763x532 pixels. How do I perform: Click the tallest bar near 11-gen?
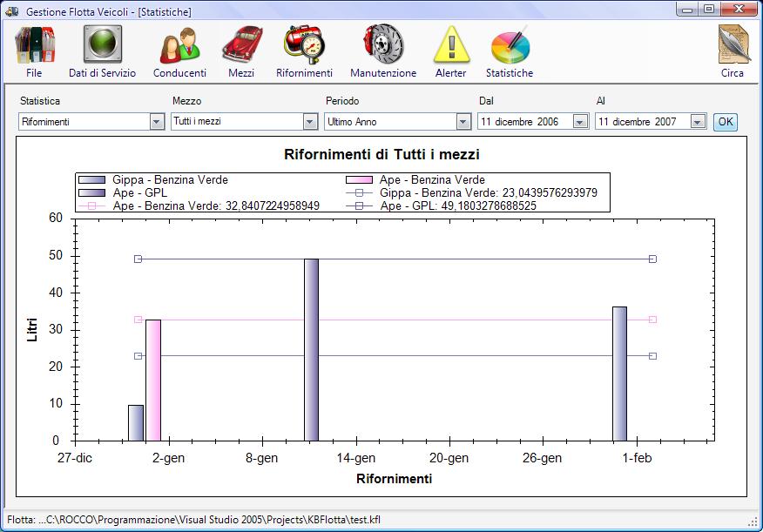(x=312, y=350)
